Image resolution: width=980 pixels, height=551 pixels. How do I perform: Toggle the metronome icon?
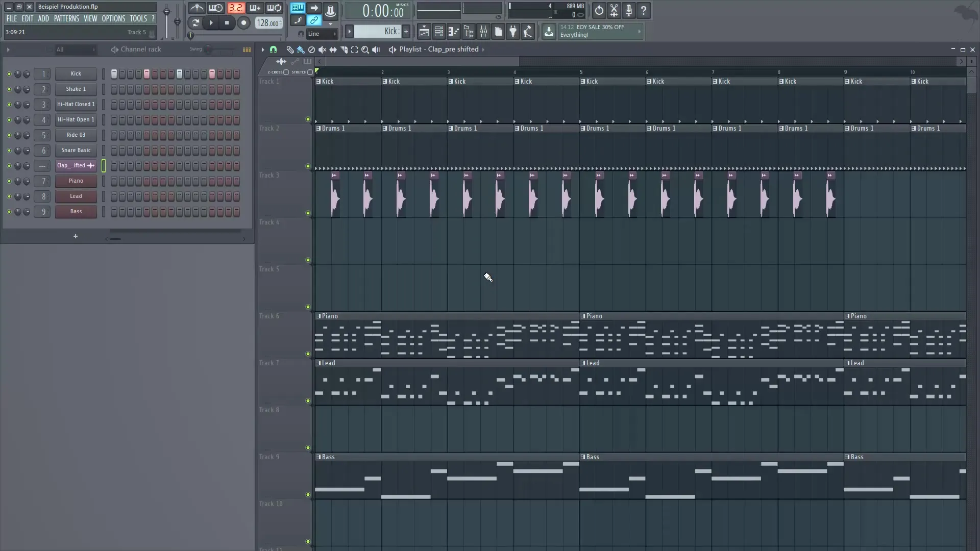196,8
